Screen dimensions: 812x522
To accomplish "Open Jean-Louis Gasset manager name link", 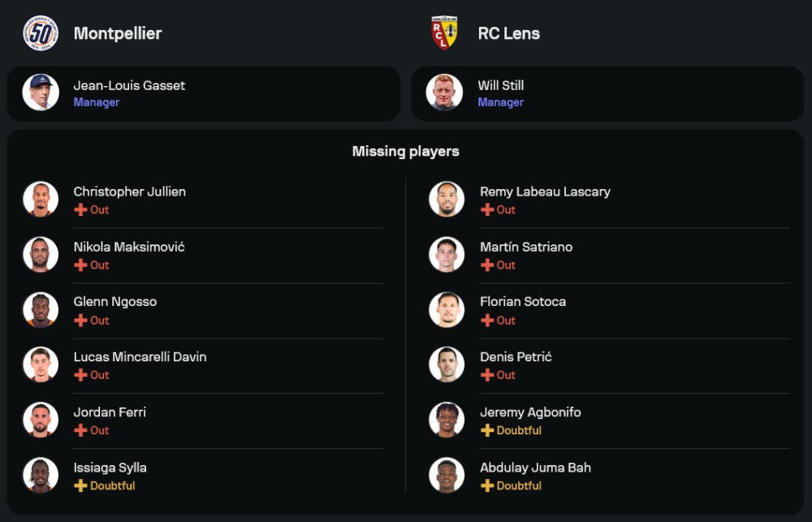I will 129,85.
